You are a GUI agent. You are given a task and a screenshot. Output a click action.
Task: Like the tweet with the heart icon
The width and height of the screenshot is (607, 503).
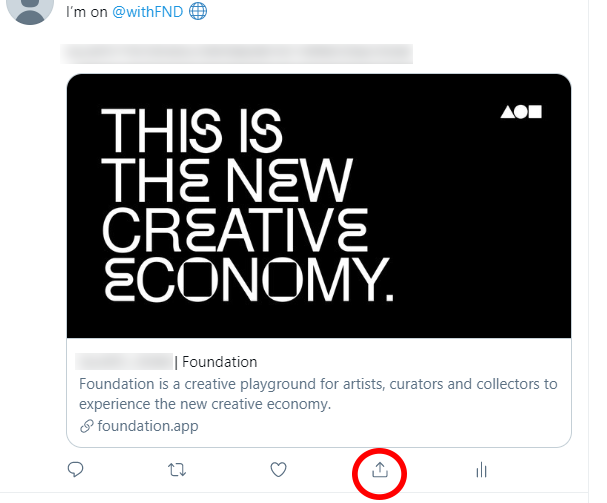pyautogui.click(x=278, y=470)
